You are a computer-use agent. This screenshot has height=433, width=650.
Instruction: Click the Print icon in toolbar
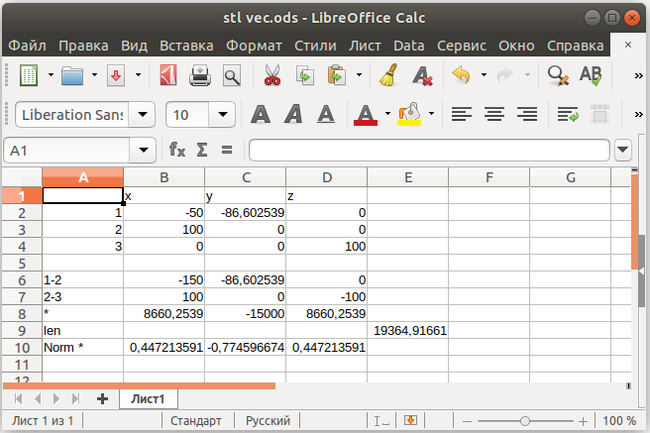200,76
